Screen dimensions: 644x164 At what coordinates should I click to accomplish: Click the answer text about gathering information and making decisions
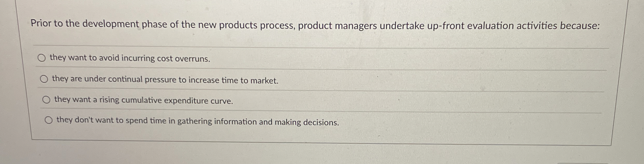pyautogui.click(x=198, y=121)
